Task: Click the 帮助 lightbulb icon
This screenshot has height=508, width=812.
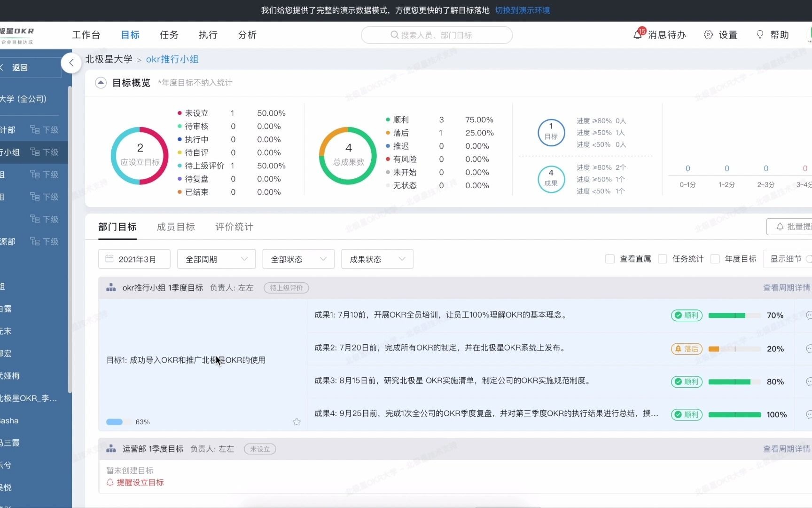Action: [759, 34]
